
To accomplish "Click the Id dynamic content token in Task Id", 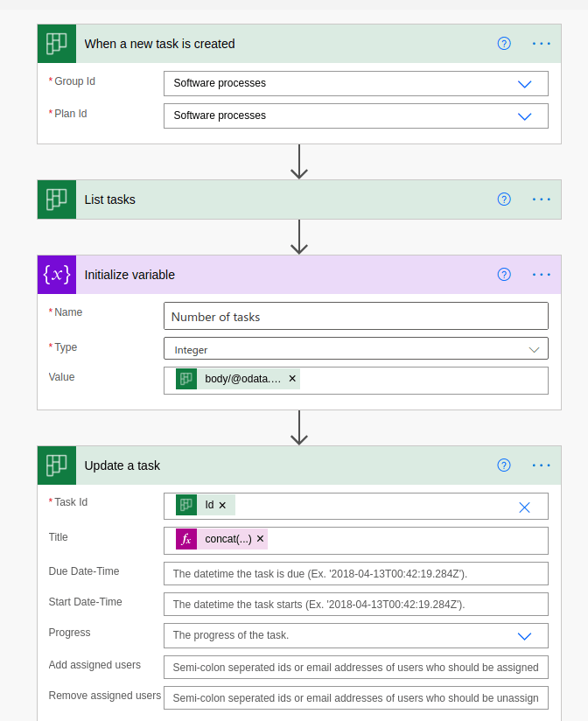I will click(x=187, y=505).
